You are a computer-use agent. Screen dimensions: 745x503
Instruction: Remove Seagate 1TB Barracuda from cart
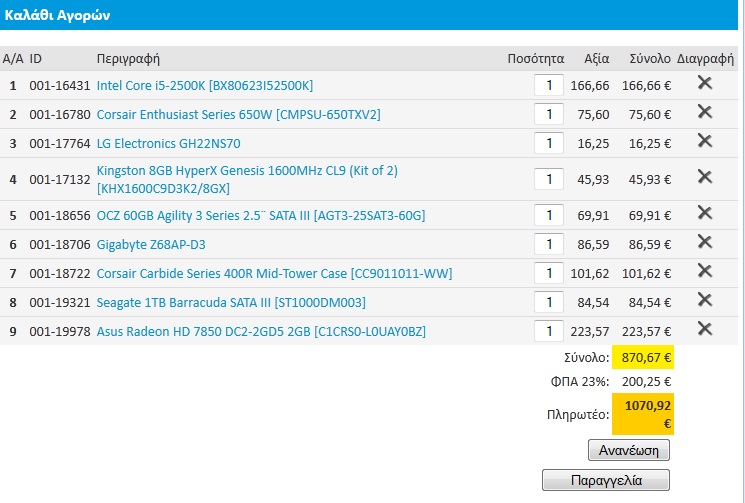pyautogui.click(x=704, y=301)
